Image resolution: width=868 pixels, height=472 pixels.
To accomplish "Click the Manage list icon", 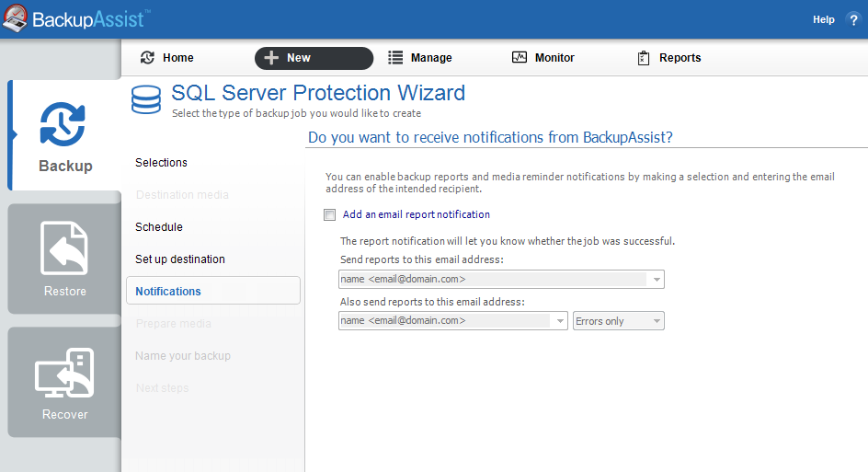I will (395, 58).
